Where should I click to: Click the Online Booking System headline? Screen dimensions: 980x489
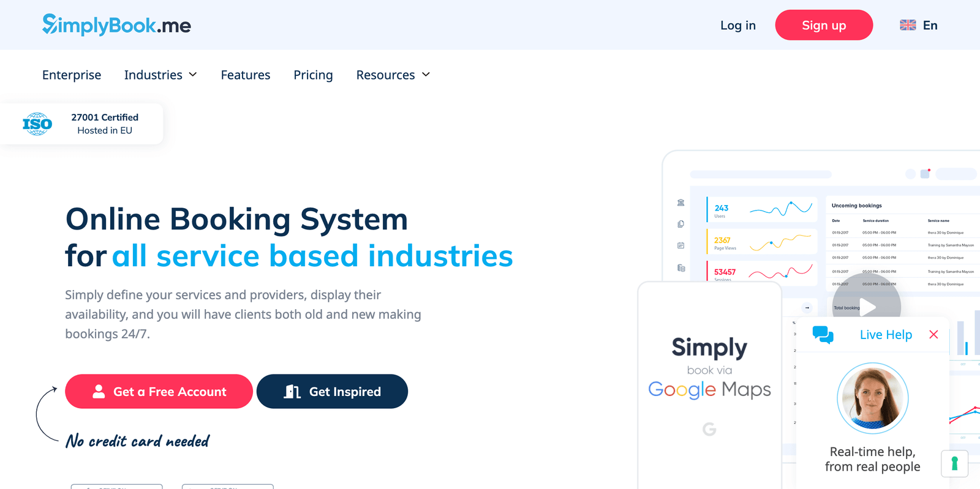(x=236, y=219)
